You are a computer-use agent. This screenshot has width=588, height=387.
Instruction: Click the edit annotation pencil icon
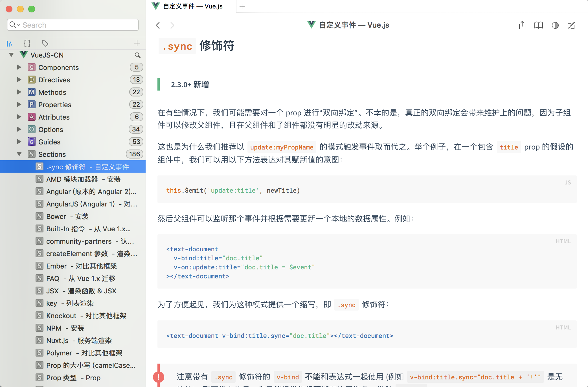tap(571, 25)
